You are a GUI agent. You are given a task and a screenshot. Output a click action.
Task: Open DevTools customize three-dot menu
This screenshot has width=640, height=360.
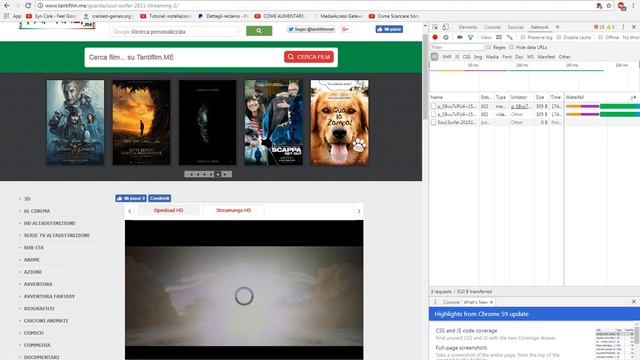click(x=623, y=27)
